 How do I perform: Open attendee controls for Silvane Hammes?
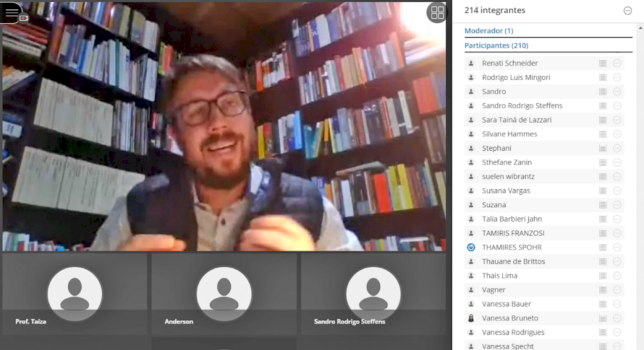(x=617, y=134)
